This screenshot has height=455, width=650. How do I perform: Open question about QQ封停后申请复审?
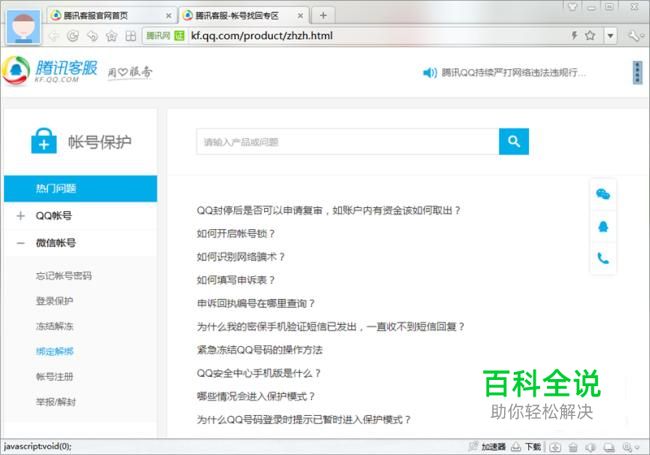pyautogui.click(x=329, y=211)
